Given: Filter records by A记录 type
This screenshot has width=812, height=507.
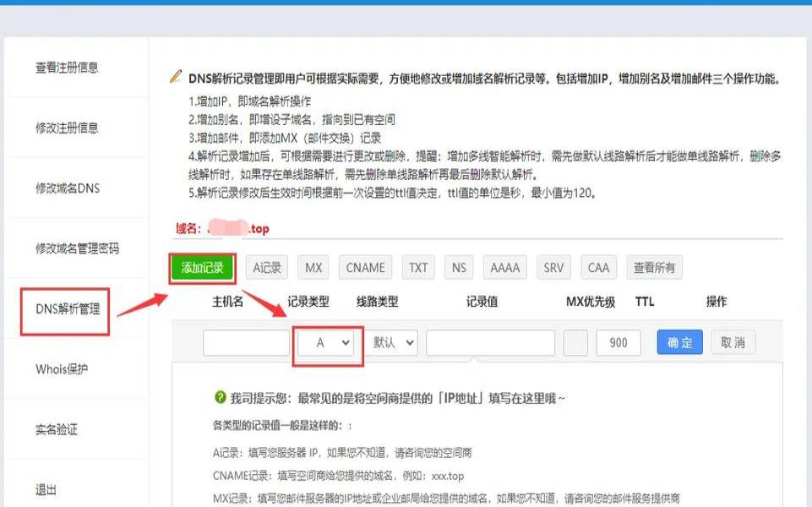Looking at the screenshot, I should [x=266, y=267].
